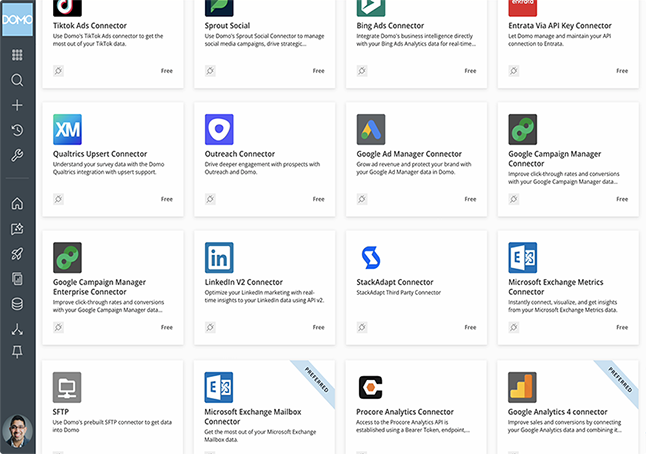This screenshot has width=646, height=454.
Task: Click plug icon on Google Ad Manager card
Action: pyautogui.click(x=362, y=199)
